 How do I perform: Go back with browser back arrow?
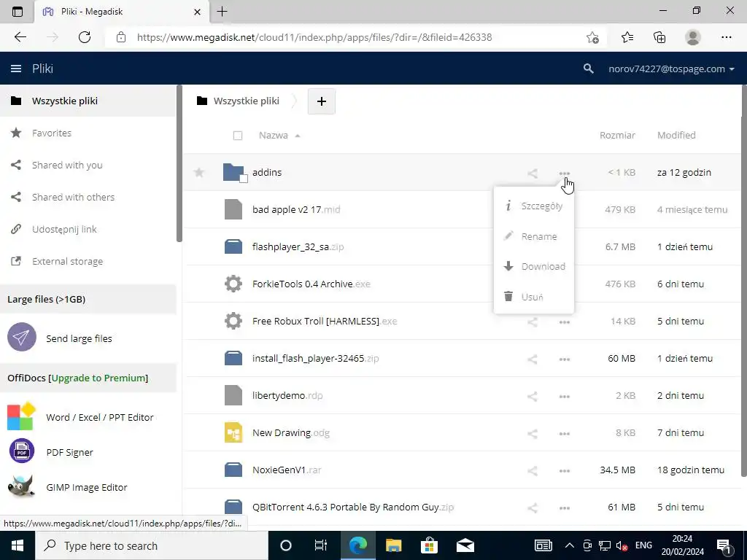click(20, 37)
